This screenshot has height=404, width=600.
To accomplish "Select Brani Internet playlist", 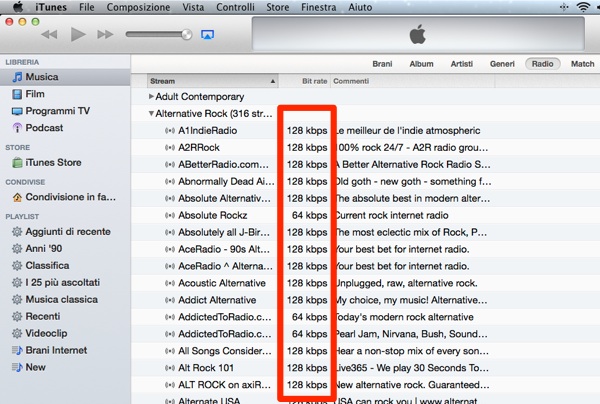I will point(65,350).
